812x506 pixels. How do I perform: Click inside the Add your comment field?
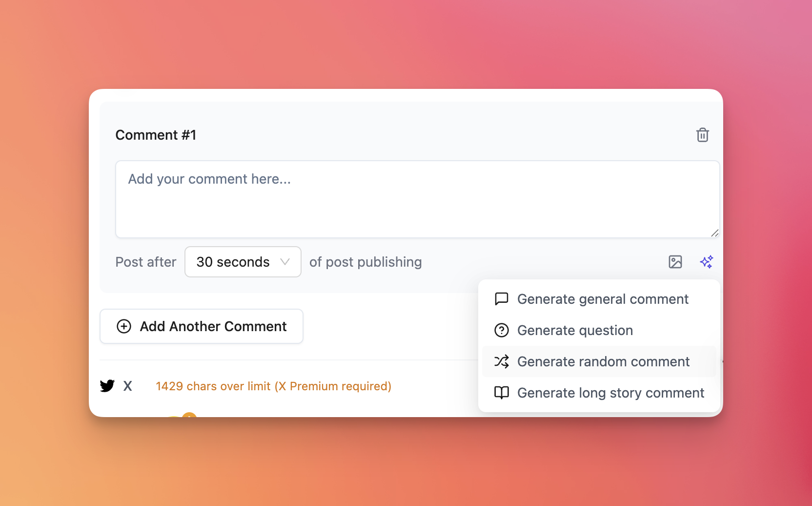click(x=417, y=199)
